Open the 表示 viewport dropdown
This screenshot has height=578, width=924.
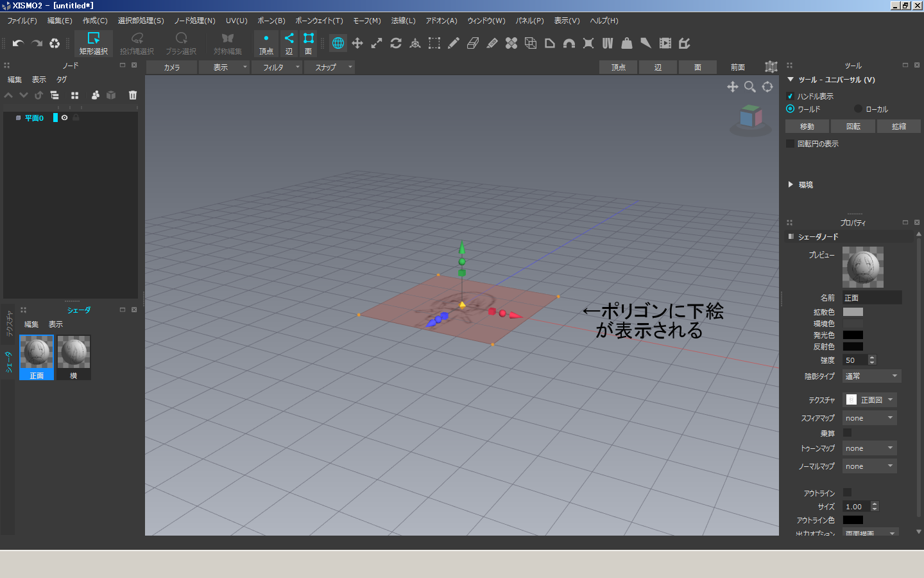pyautogui.click(x=224, y=67)
